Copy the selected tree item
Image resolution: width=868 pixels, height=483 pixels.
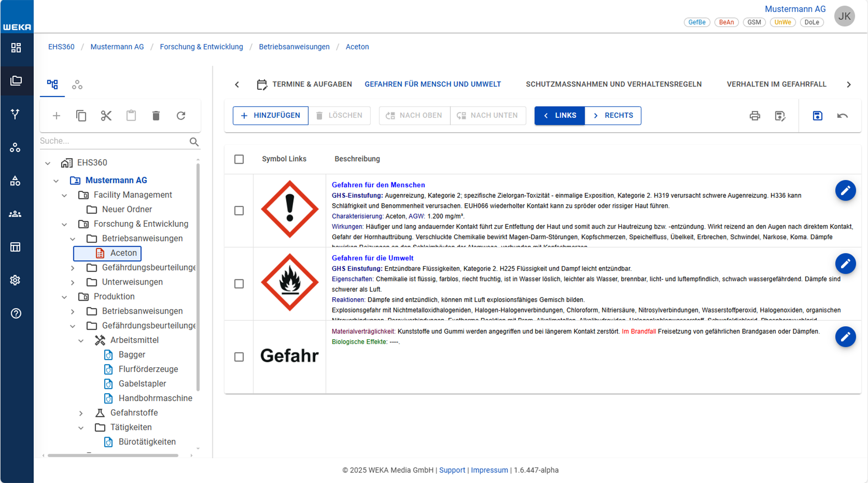(81, 116)
